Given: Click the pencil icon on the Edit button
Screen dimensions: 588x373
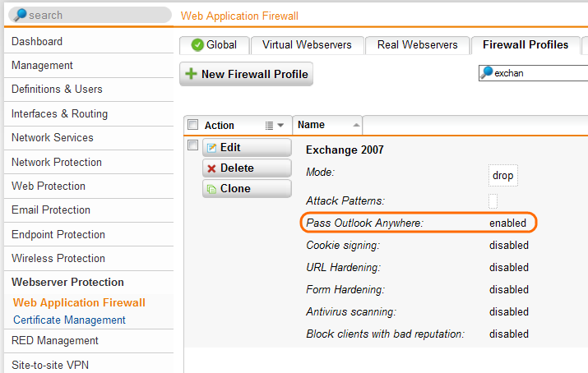Looking at the screenshot, I should tap(211, 148).
